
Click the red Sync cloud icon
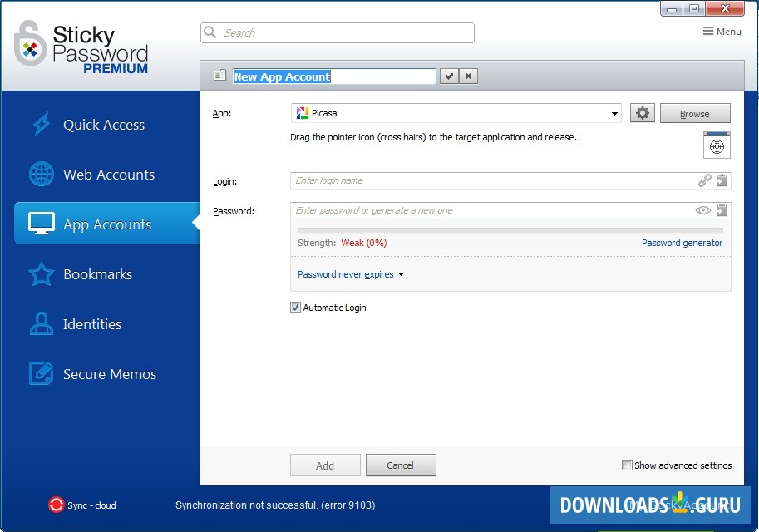point(57,505)
